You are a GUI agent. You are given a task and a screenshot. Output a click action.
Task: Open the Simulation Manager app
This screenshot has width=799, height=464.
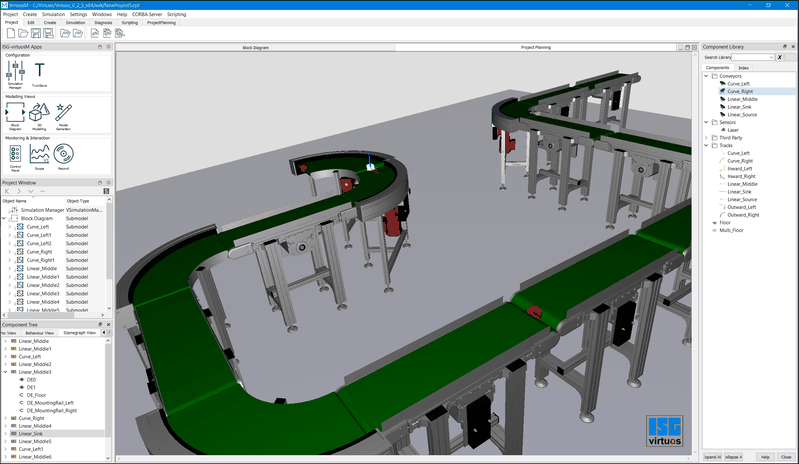coord(15,73)
